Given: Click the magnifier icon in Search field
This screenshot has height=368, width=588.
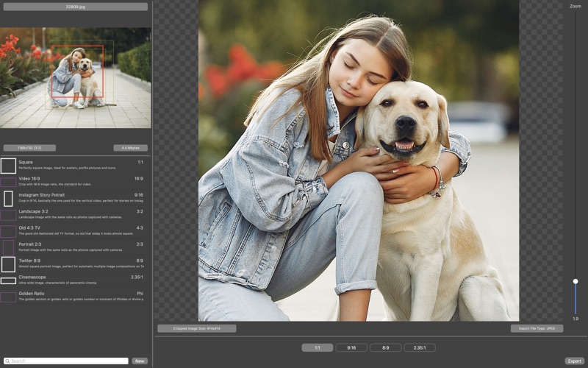Looking at the screenshot, I should (7, 361).
